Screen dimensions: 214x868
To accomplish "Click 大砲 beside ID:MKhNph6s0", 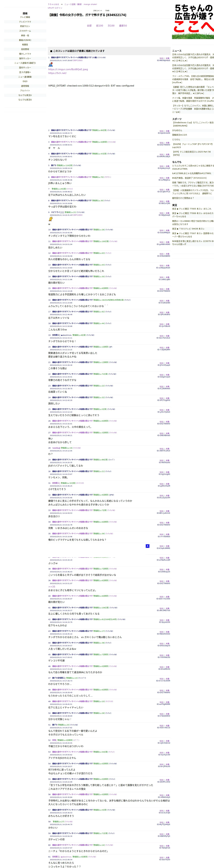I will click(168, 58).
